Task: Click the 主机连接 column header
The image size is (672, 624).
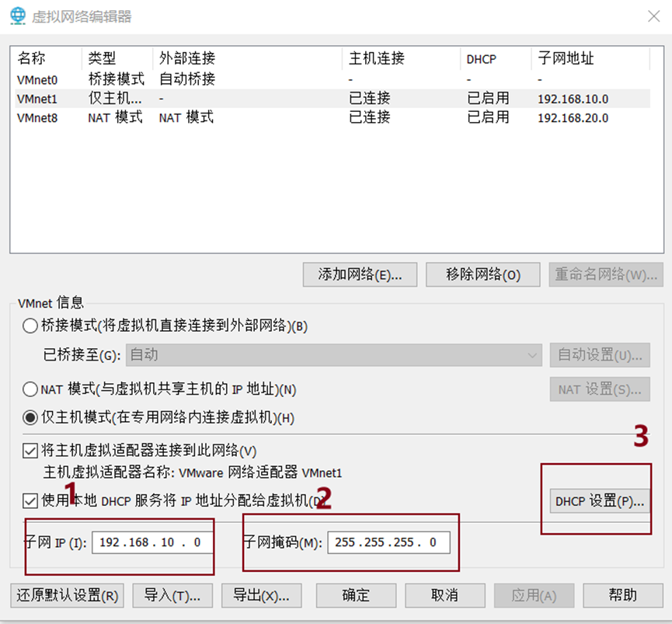Action: (401, 58)
